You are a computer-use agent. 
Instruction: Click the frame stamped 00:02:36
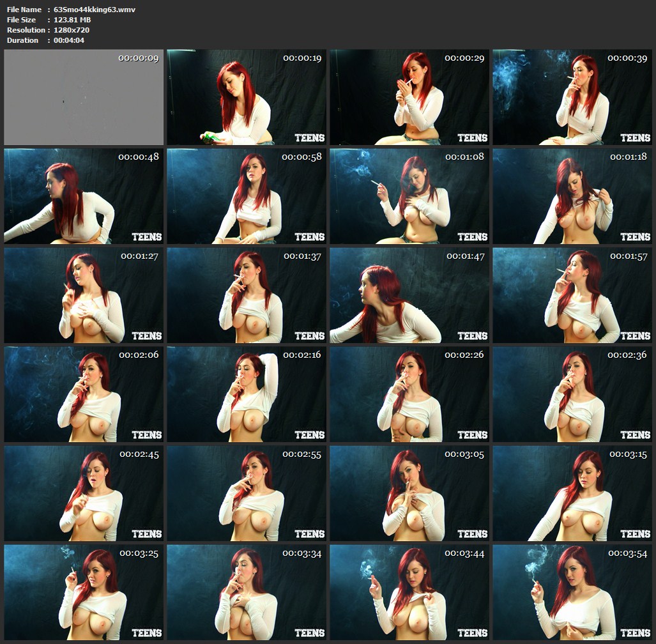click(x=572, y=394)
